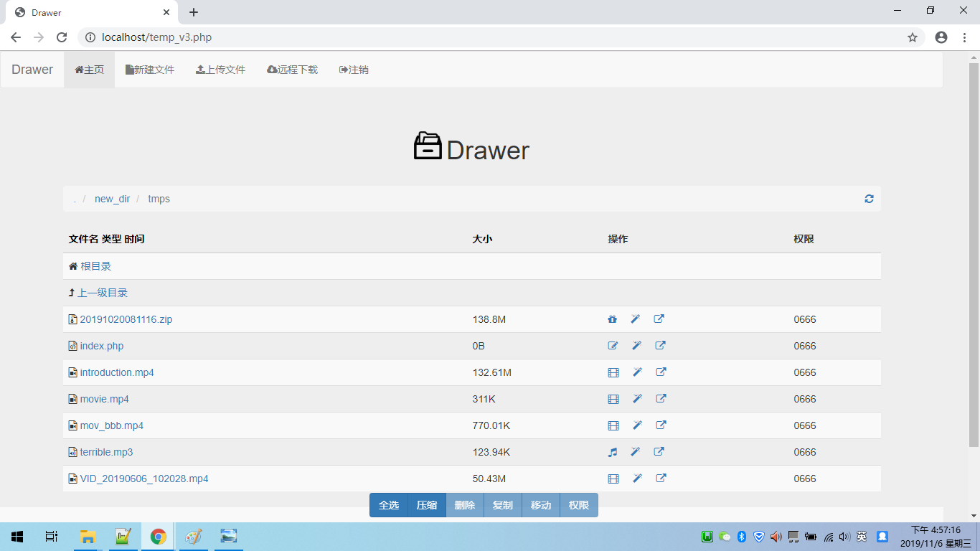The image size is (980, 551).
Task: Click the magic wand icon for terrible.mp3
Action: tap(636, 452)
